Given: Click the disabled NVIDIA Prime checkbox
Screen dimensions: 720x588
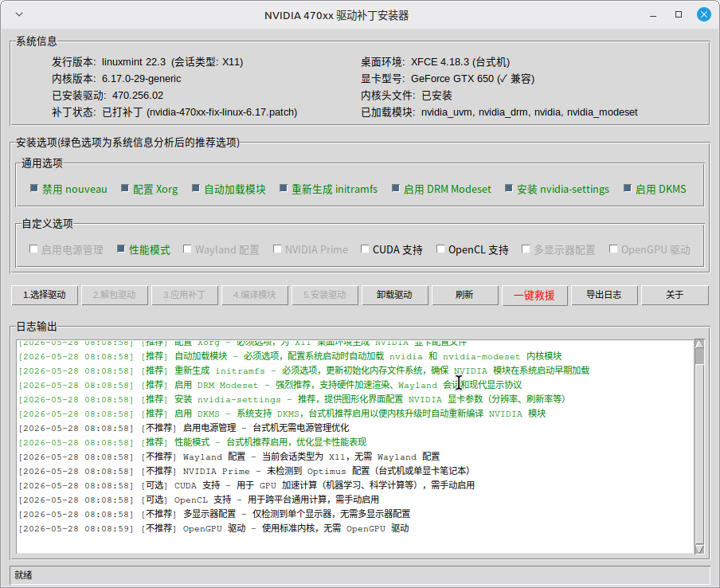Looking at the screenshot, I should point(277,249).
